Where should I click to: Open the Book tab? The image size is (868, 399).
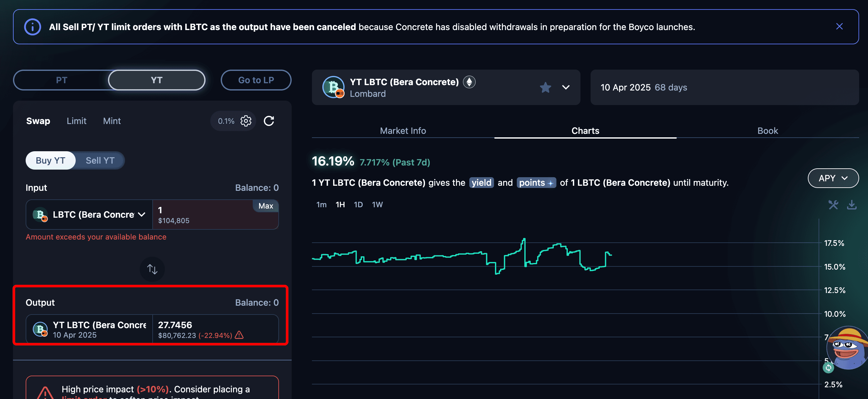[768, 131]
